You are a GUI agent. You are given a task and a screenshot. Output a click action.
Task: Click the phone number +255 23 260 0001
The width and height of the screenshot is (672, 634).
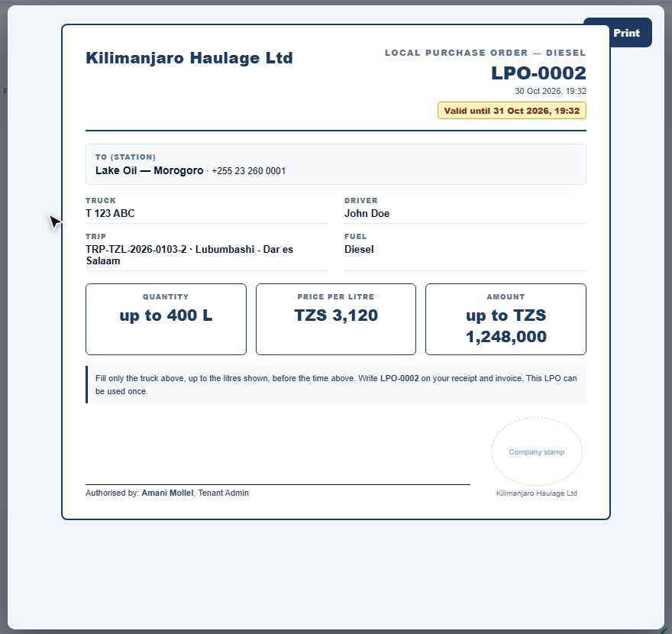249,171
